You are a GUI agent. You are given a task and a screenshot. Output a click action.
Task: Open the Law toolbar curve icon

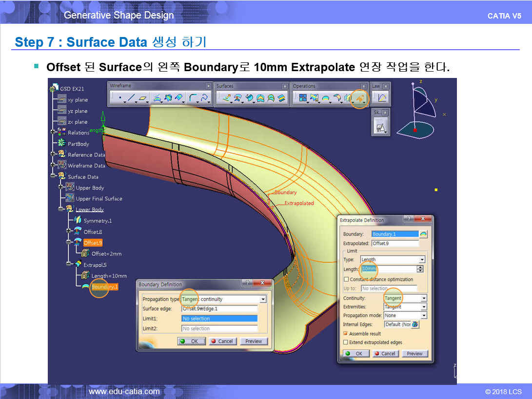coord(382,98)
